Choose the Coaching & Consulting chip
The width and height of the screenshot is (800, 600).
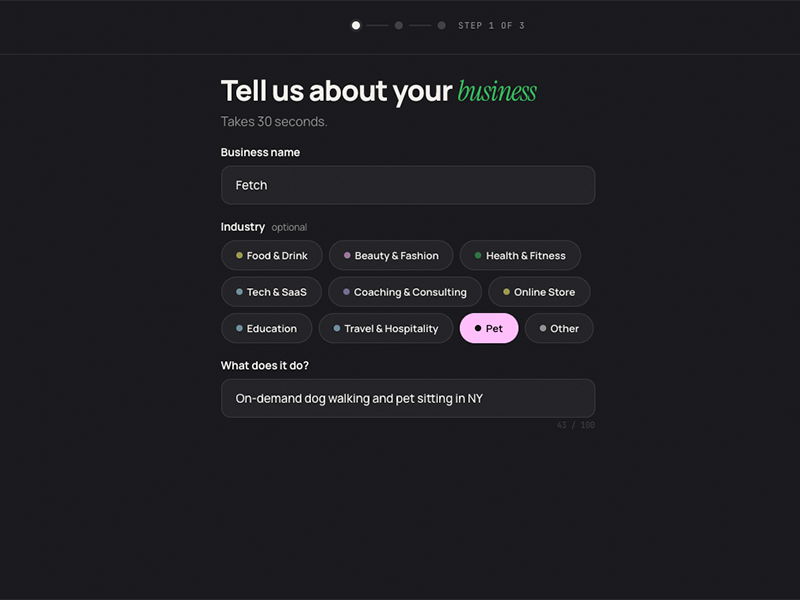405,292
